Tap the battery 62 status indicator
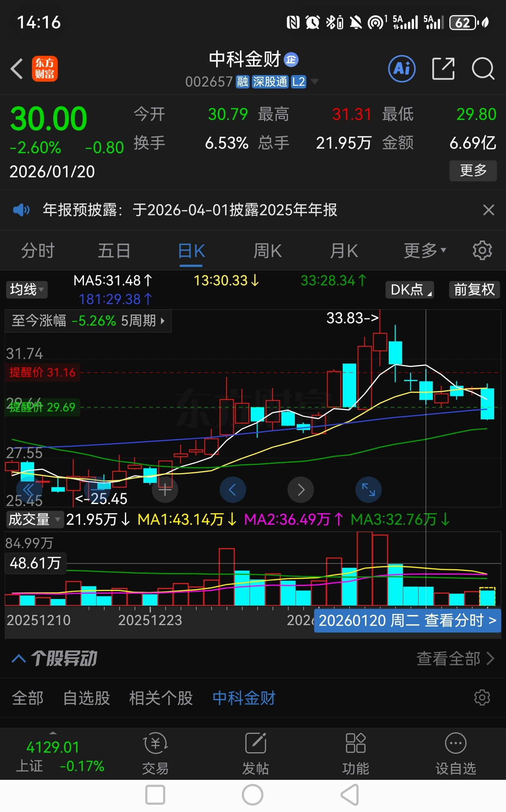This screenshot has width=506, height=812. click(463, 23)
